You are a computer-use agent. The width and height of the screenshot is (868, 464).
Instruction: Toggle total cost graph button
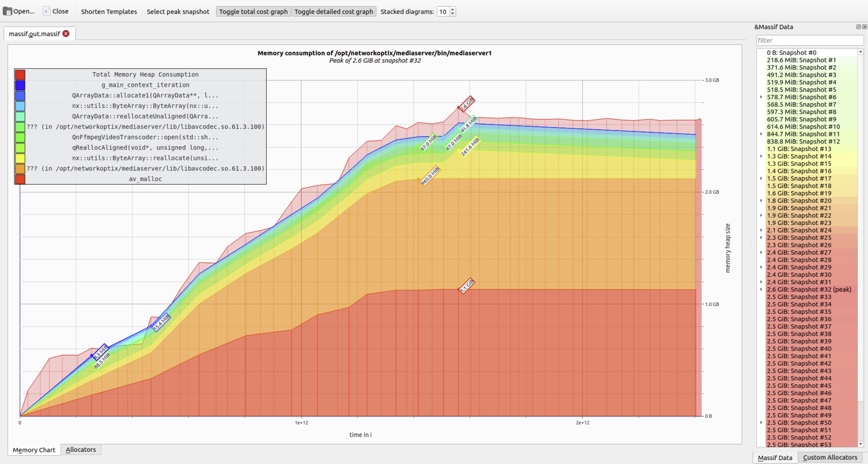click(x=253, y=11)
